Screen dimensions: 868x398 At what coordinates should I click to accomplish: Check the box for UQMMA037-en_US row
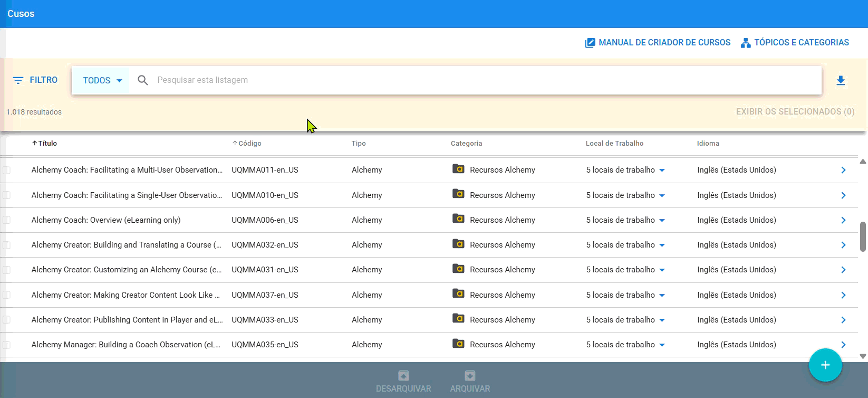point(6,295)
